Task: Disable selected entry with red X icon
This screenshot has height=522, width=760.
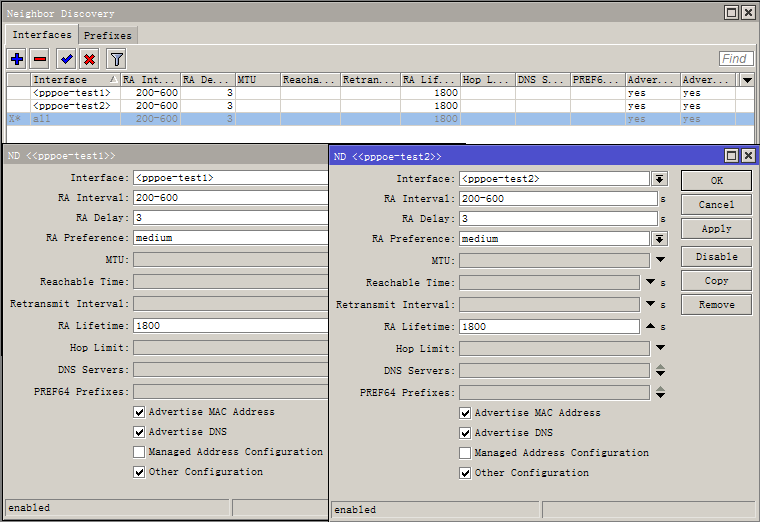Action: (89, 59)
